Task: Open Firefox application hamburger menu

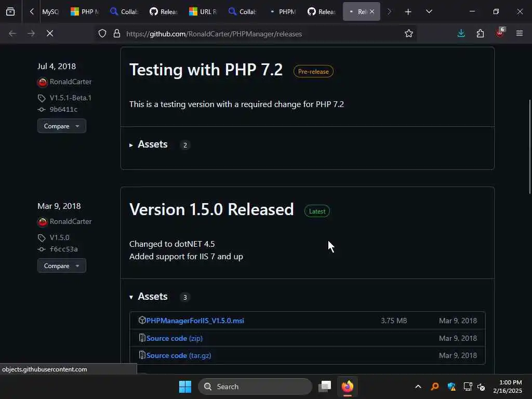Action: [x=520, y=33]
